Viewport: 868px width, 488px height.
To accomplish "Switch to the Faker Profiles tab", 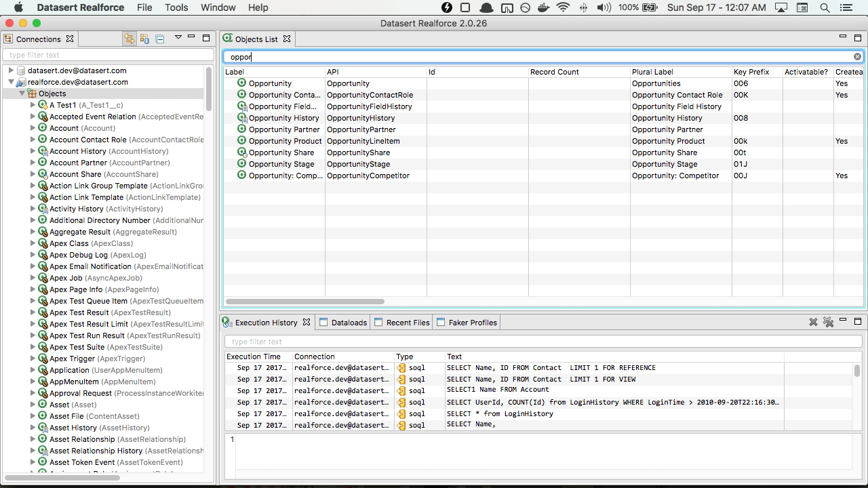I will pos(467,323).
